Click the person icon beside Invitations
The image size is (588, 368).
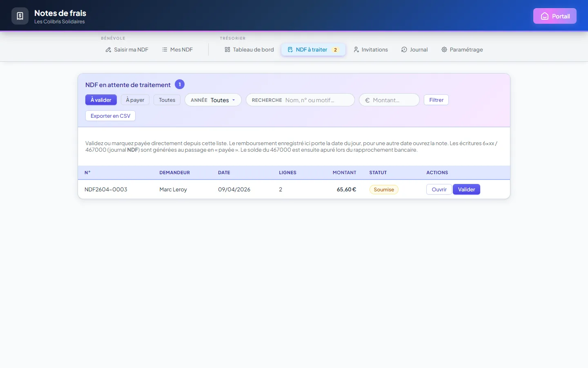pyautogui.click(x=356, y=49)
